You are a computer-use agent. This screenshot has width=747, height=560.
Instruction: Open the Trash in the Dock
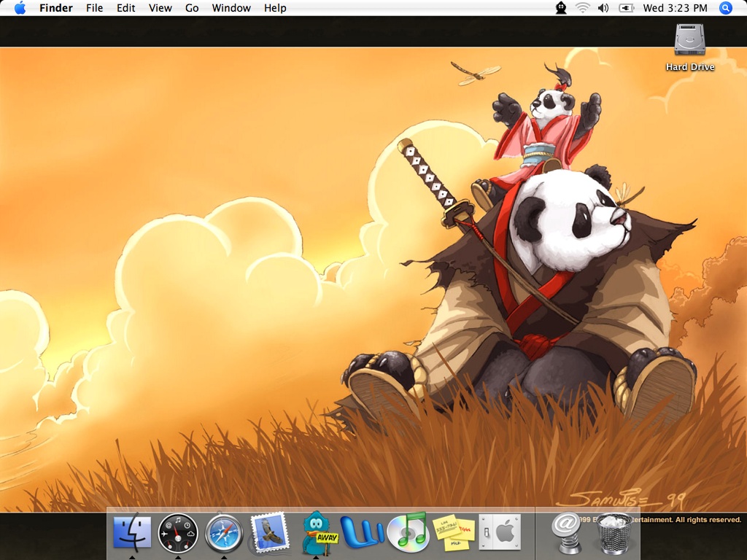click(614, 533)
